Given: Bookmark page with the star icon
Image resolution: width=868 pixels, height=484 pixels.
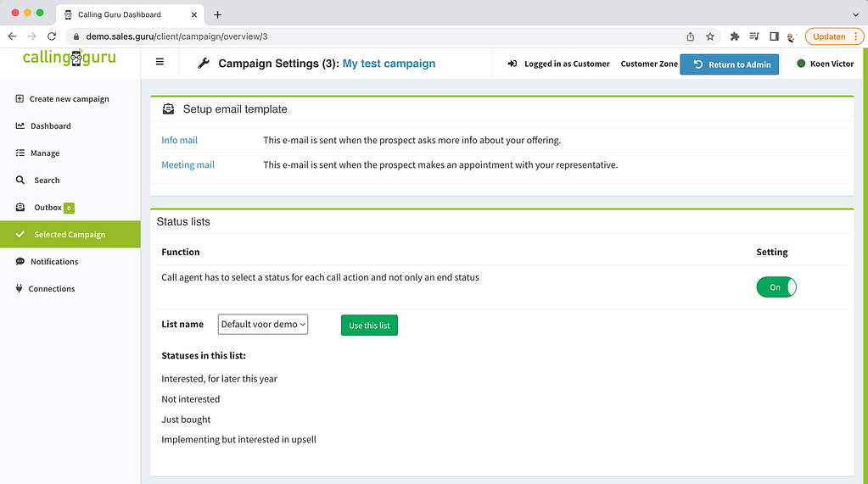Looking at the screenshot, I should (x=710, y=36).
